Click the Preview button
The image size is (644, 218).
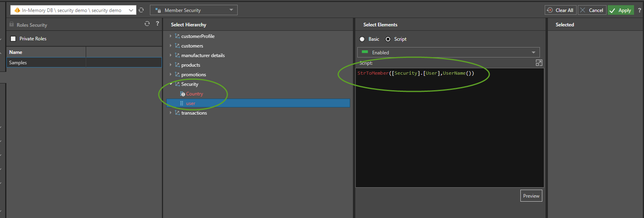(x=531, y=196)
